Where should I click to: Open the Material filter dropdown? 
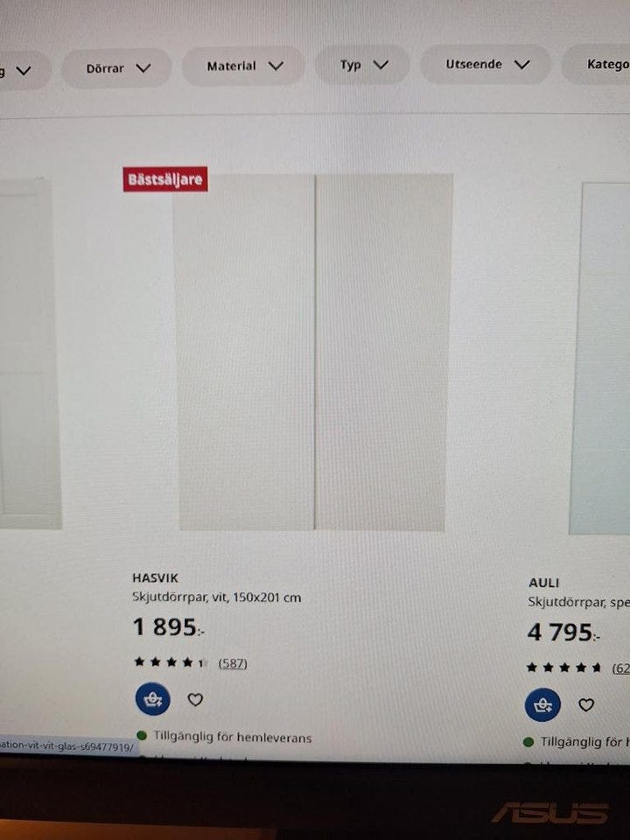click(x=244, y=66)
